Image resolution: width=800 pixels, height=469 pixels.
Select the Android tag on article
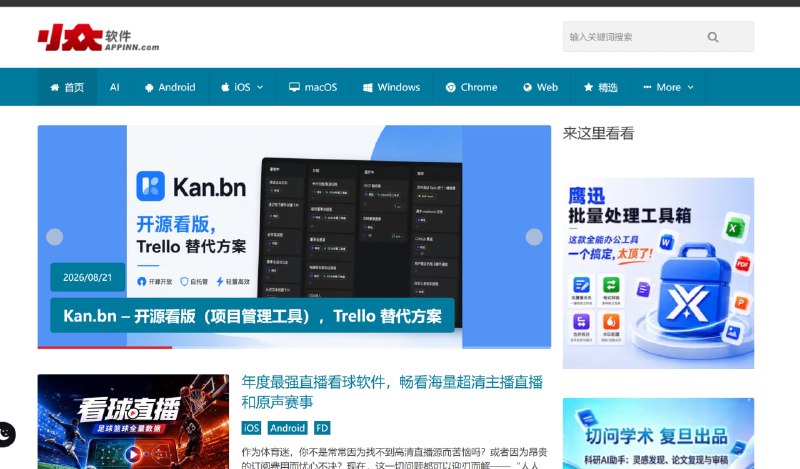pyautogui.click(x=287, y=428)
